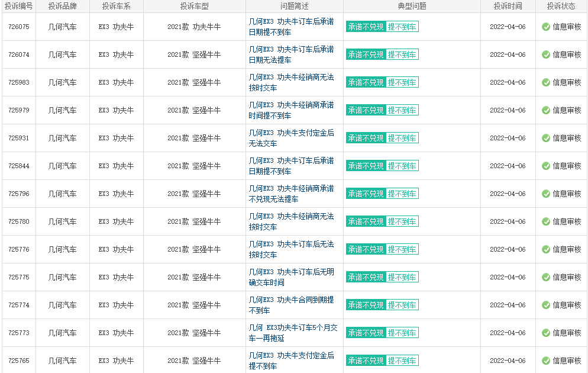Click 几何汽车 brand in row 726074
Viewport: 588px width, 373px height.
coord(63,54)
